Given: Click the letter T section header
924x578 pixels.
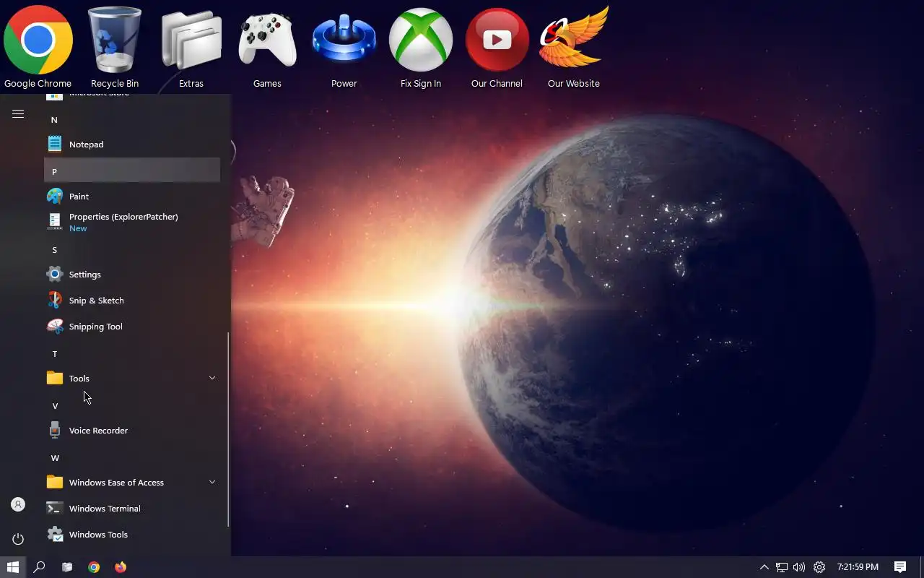Looking at the screenshot, I should tap(132, 354).
